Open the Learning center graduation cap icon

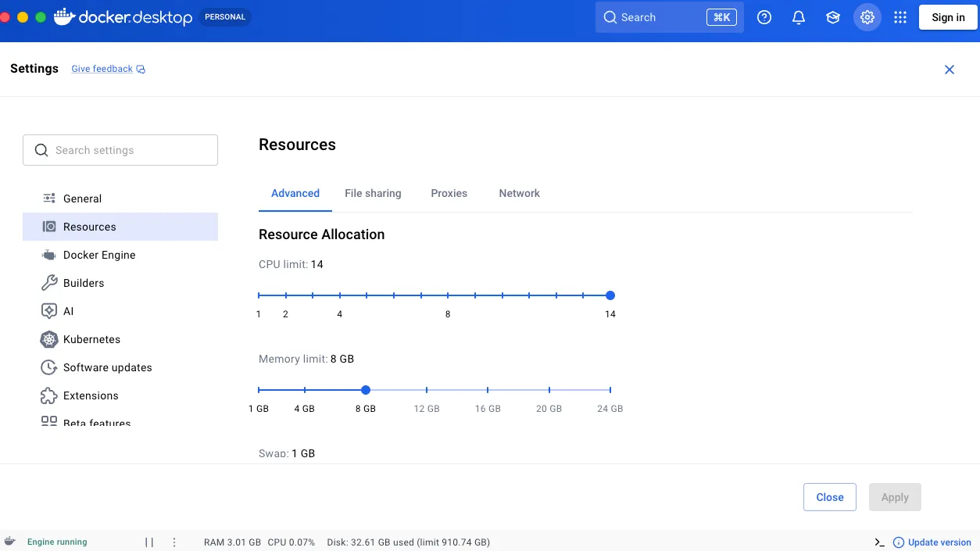(x=833, y=17)
